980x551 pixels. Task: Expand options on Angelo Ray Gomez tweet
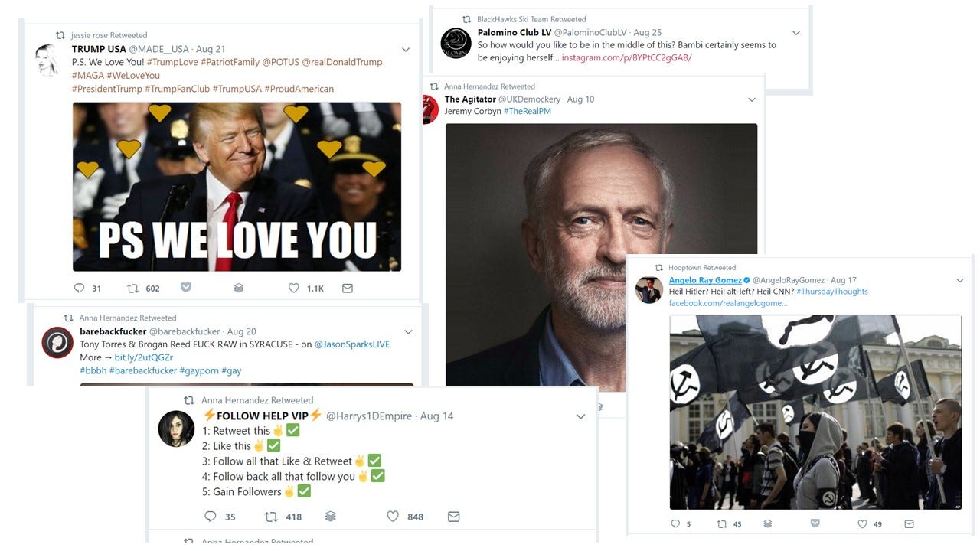[x=960, y=281]
